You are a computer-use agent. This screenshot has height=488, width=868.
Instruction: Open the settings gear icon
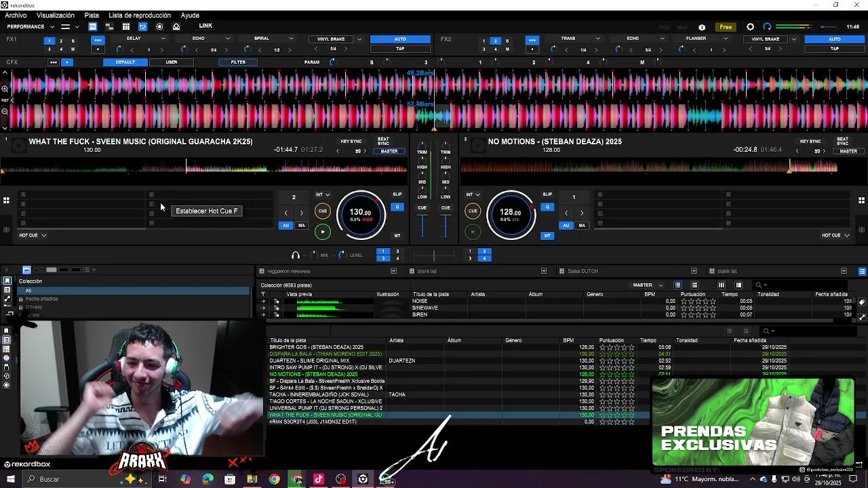tap(750, 27)
